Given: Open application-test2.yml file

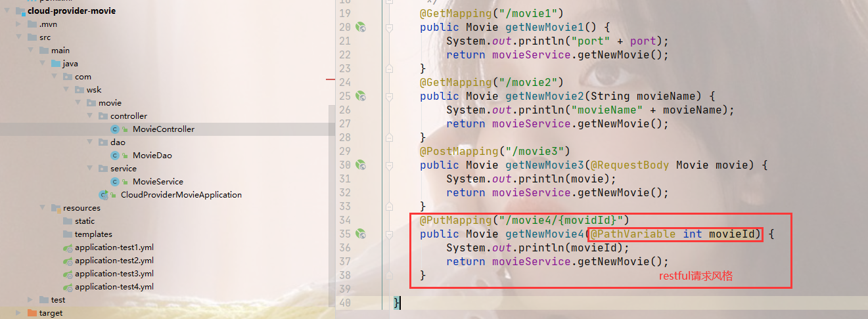Looking at the screenshot, I should point(114,261).
